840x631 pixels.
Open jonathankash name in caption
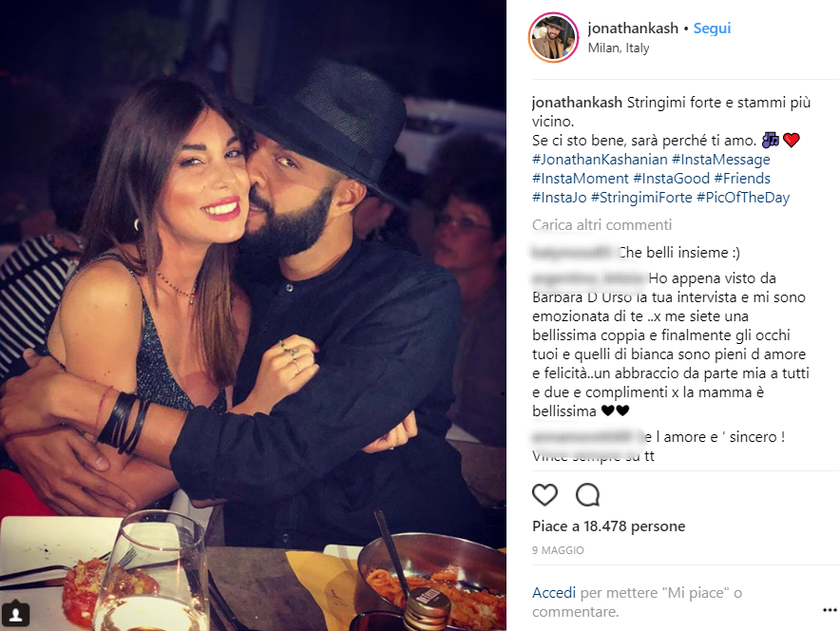click(x=577, y=103)
